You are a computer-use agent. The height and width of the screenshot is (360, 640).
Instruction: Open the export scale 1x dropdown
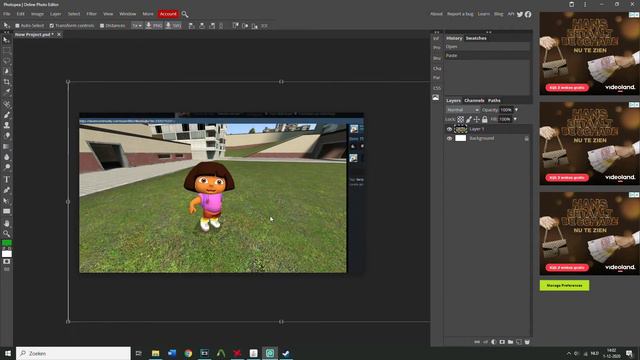(137, 25)
